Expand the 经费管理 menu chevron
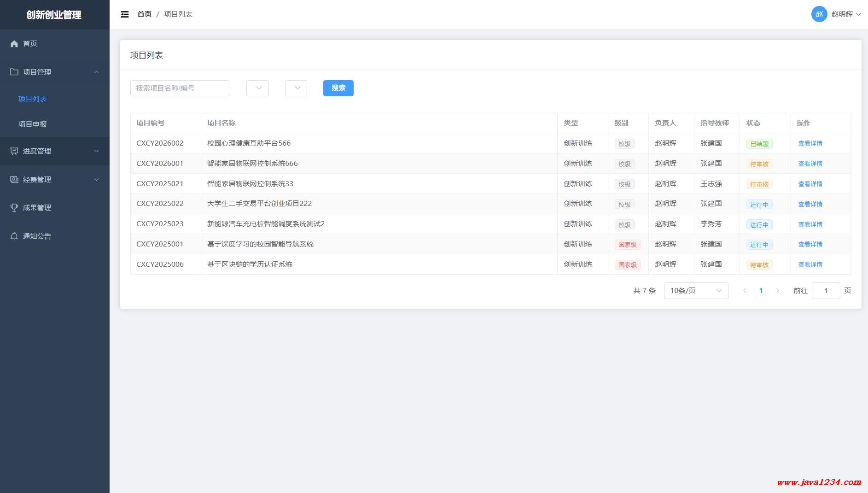868x493 pixels. click(x=96, y=180)
